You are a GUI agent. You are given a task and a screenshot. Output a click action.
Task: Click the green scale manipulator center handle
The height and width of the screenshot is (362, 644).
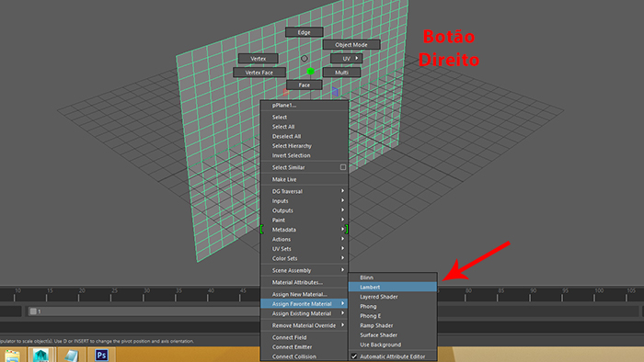[311, 71]
